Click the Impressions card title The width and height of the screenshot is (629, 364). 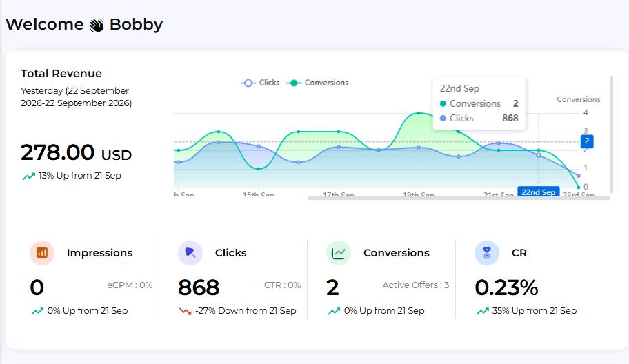[x=99, y=253]
